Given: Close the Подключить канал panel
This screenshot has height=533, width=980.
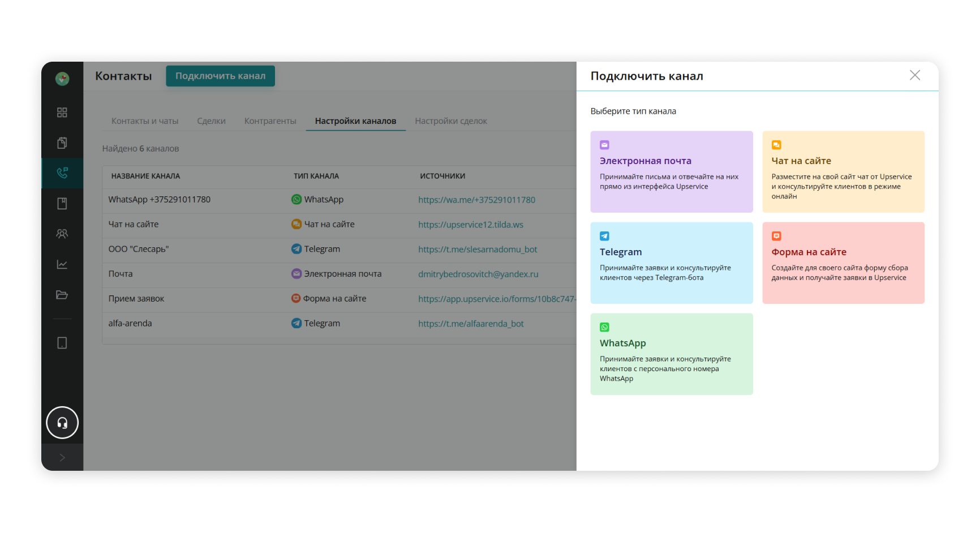Looking at the screenshot, I should (915, 75).
